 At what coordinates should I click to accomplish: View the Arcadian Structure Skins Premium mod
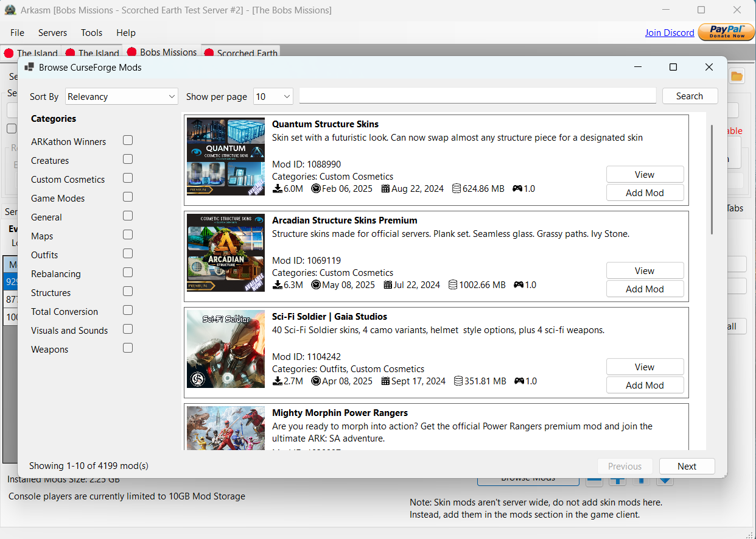coord(645,270)
